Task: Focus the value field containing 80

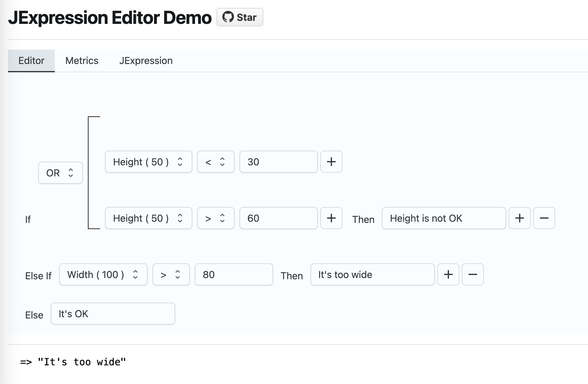Action: [233, 274]
